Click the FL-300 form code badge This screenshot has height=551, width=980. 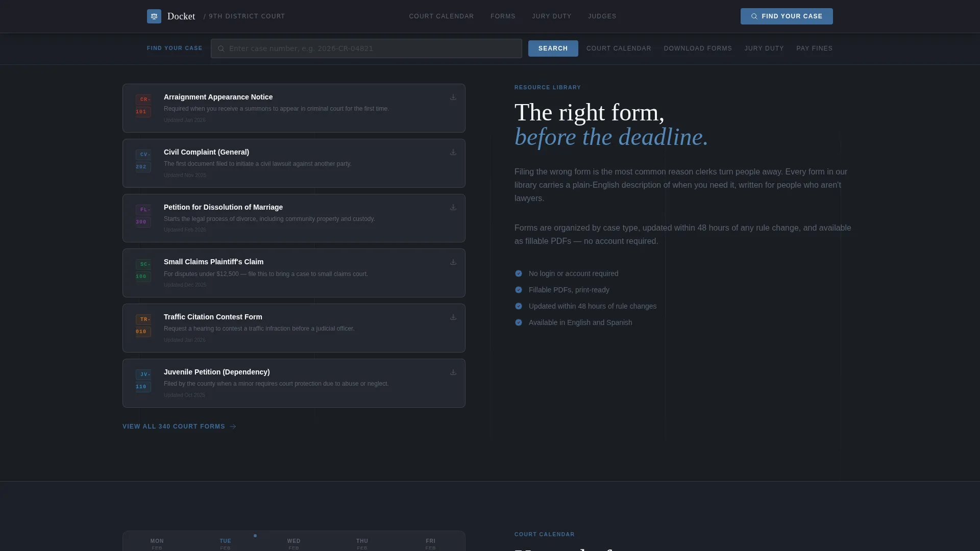point(143,216)
